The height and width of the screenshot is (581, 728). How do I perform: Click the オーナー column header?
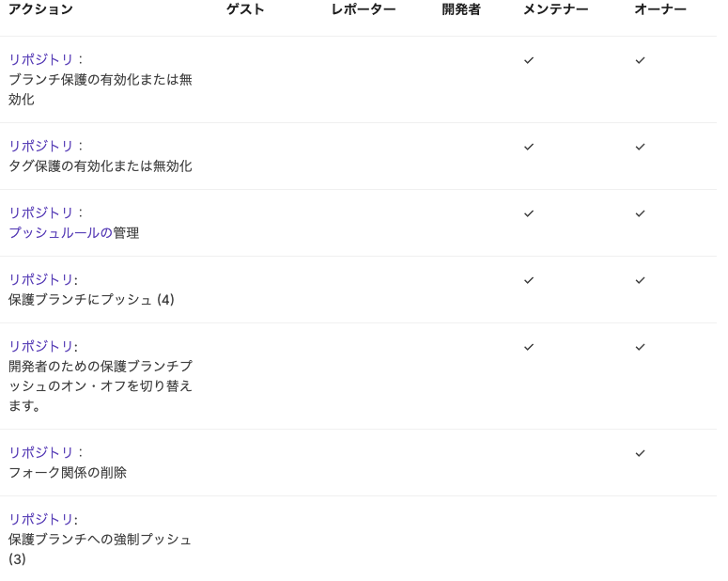tap(659, 9)
